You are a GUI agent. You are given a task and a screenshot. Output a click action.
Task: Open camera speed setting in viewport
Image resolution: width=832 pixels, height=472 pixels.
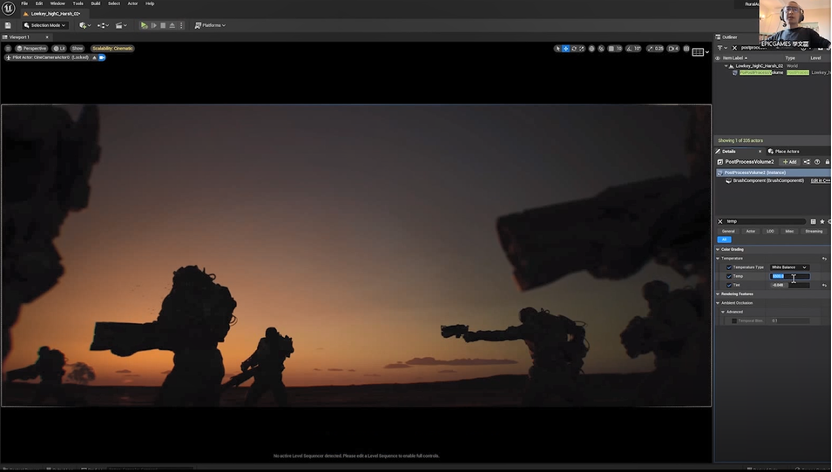tap(673, 48)
